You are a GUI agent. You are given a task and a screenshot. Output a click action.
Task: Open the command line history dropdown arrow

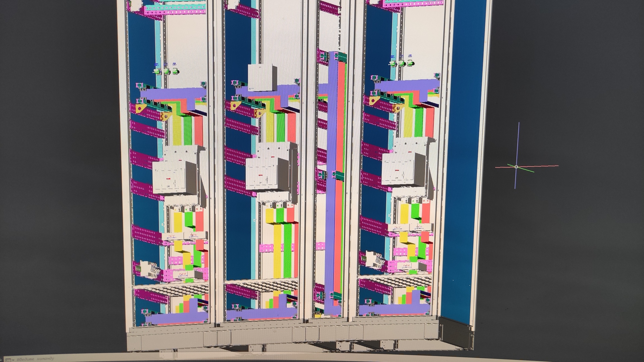(x=14, y=360)
